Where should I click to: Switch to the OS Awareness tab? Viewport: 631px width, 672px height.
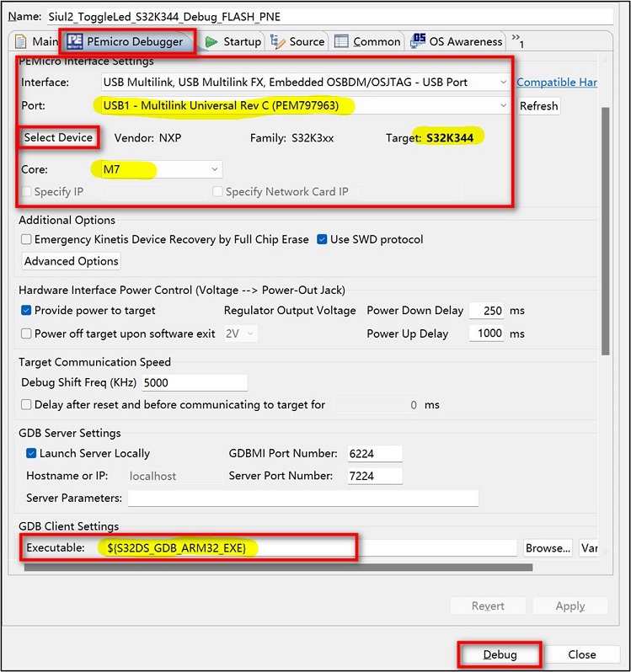tap(456, 41)
